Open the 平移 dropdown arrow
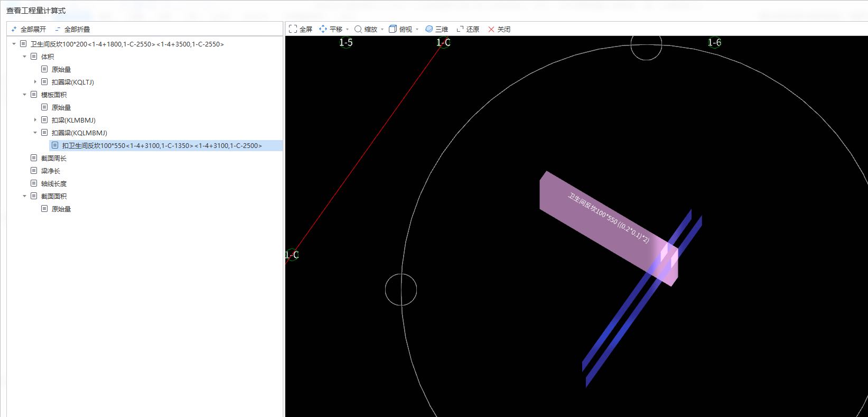This screenshot has width=868, height=417. (x=347, y=30)
